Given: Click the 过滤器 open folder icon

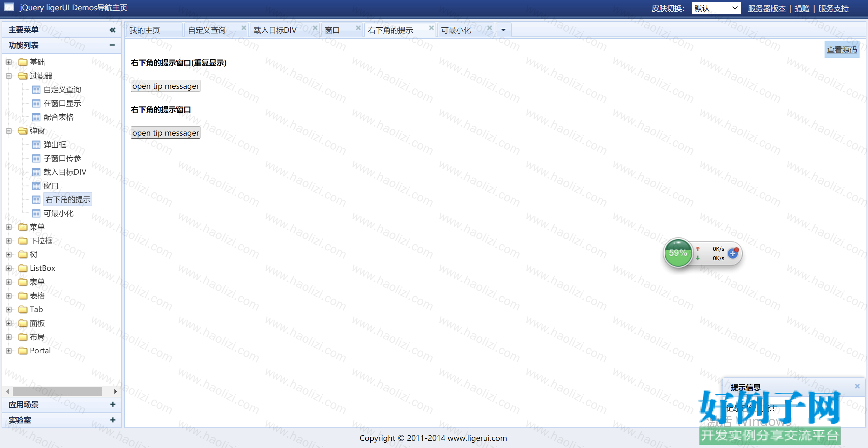Looking at the screenshot, I should pos(23,76).
